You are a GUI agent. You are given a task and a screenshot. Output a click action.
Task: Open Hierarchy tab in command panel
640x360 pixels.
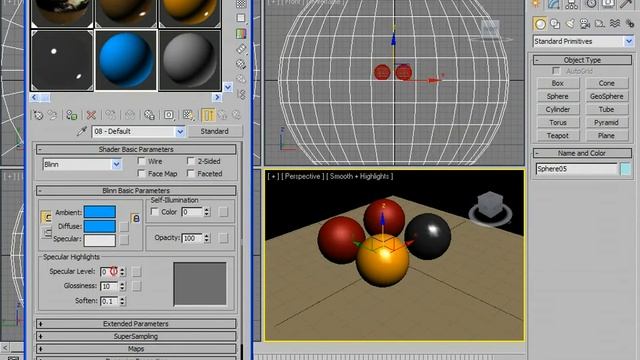pos(571,4)
